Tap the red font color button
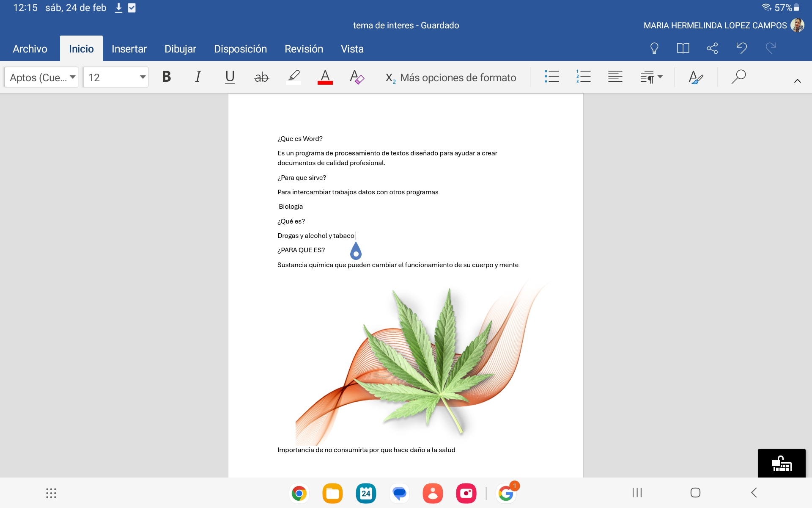812x508 pixels. coord(325,77)
